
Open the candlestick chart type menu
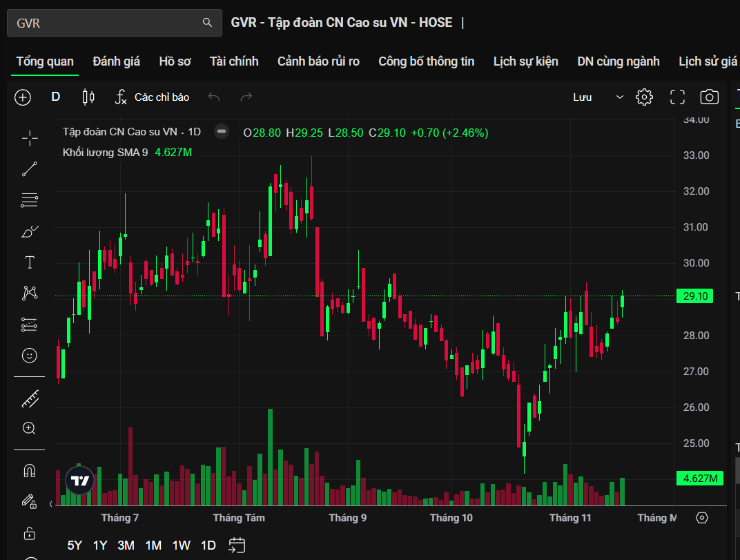coord(88,97)
